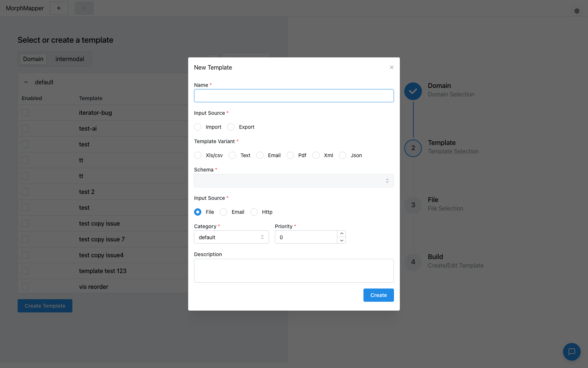
Task: Increase the Priority value with up arrow
Action: (342, 234)
